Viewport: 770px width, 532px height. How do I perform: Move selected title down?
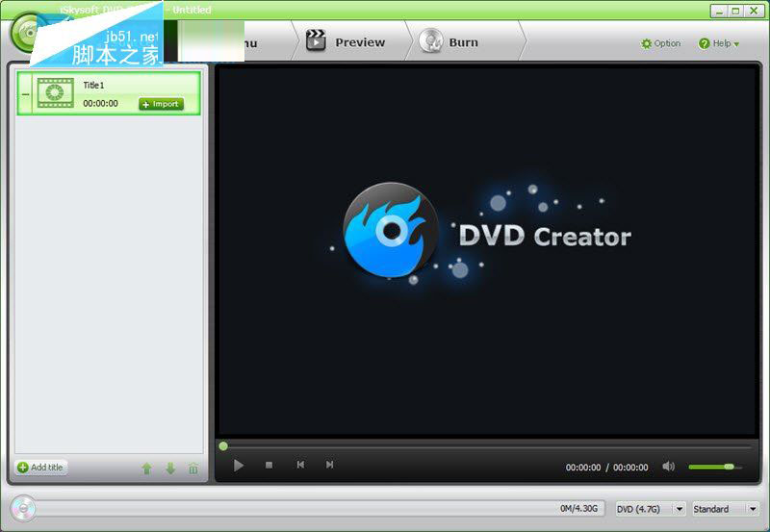click(170, 469)
